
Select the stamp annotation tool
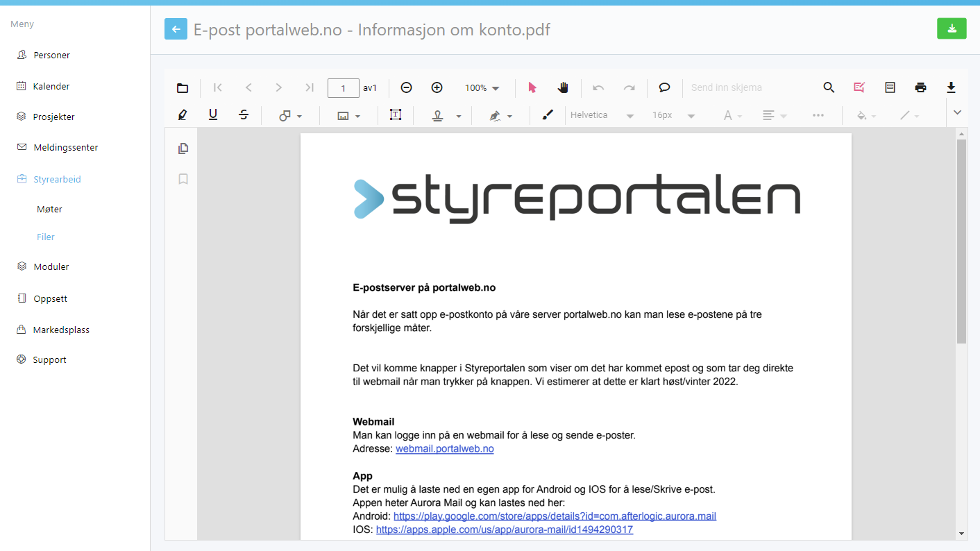(437, 116)
